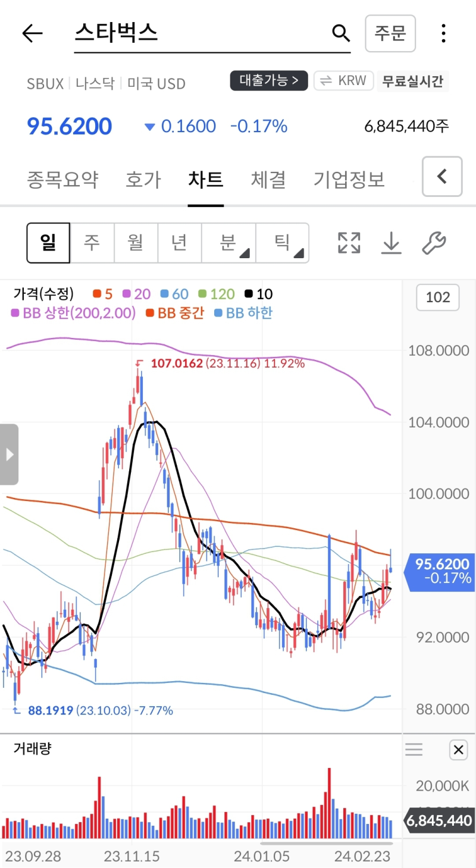This screenshot has width=476, height=868.
Task: Open the three-dot overflow menu
Action: click(443, 33)
